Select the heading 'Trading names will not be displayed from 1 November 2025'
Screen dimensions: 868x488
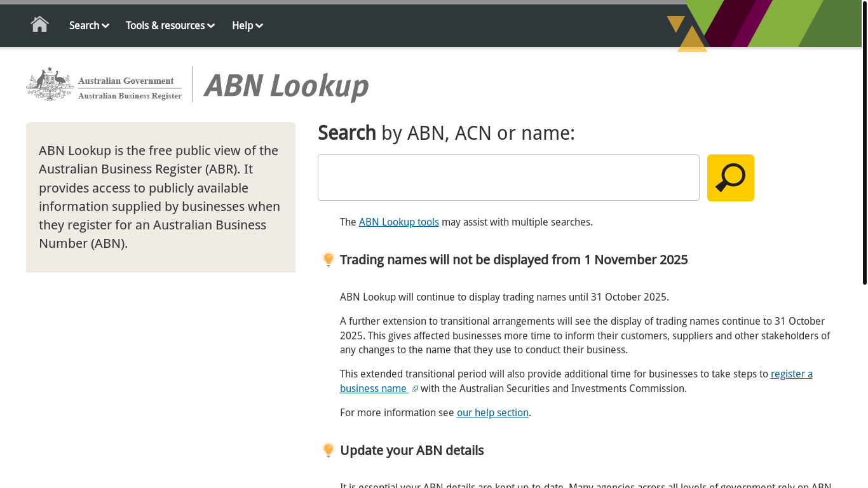pyautogui.click(x=514, y=260)
